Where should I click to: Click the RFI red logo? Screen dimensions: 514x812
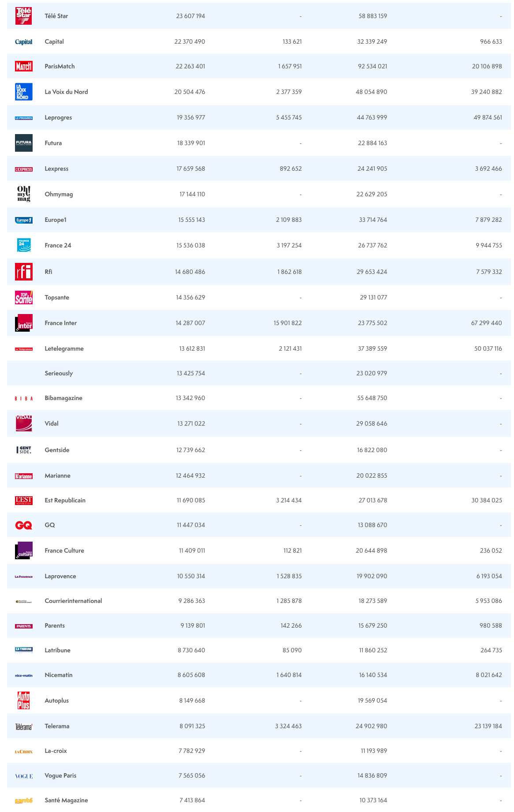[23, 272]
